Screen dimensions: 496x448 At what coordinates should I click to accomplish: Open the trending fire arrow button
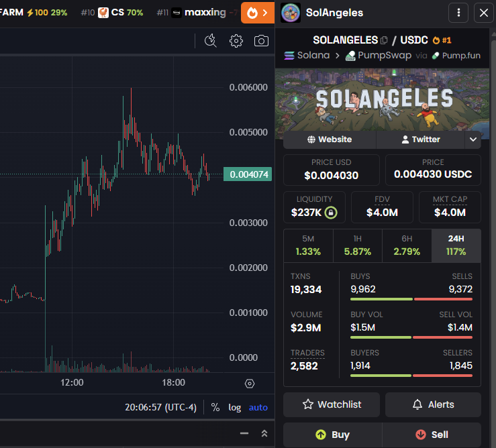point(258,13)
